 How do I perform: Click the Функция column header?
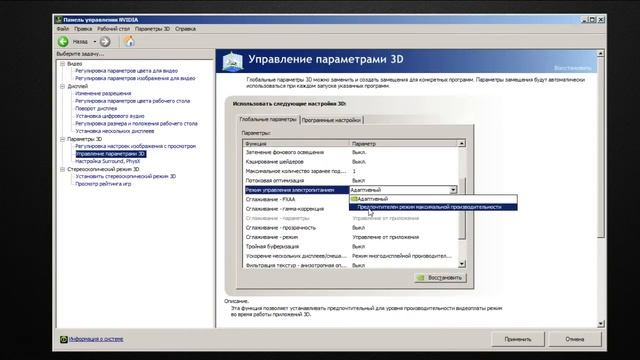[x=296, y=144]
